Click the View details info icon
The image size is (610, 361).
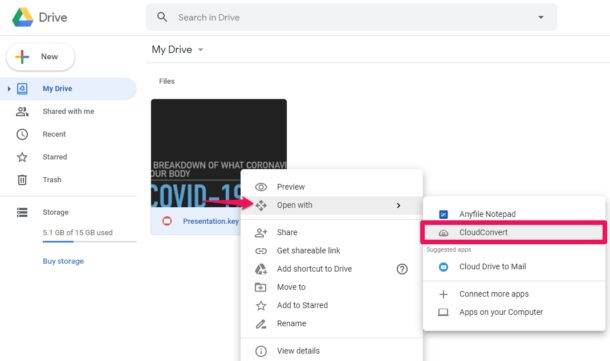click(x=261, y=351)
